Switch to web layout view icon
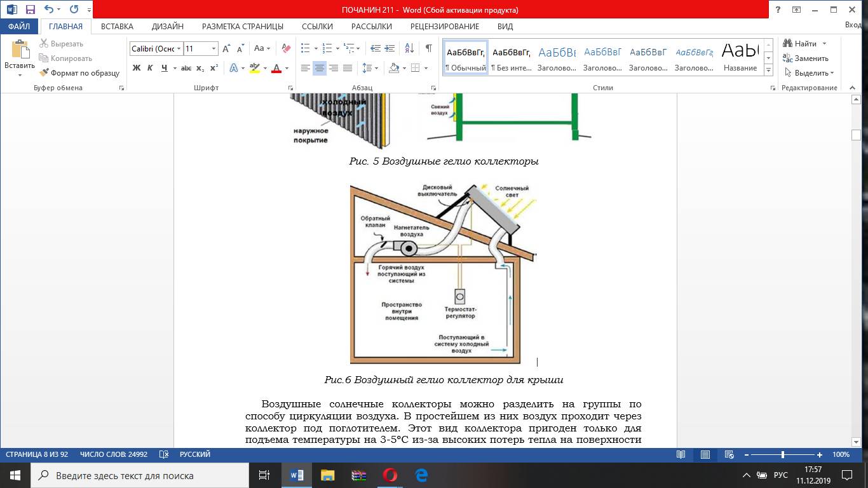This screenshot has width=868, height=488. [x=729, y=455]
